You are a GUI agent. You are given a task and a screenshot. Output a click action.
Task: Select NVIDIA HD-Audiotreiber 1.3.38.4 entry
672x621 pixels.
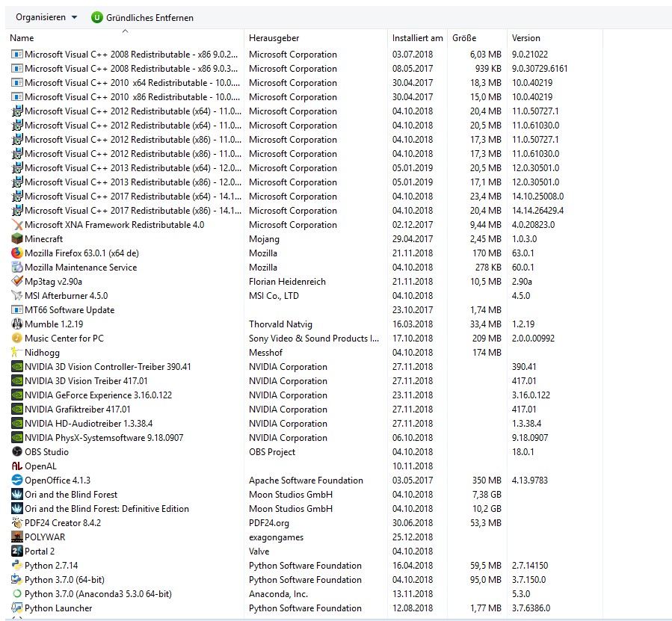coord(89,423)
